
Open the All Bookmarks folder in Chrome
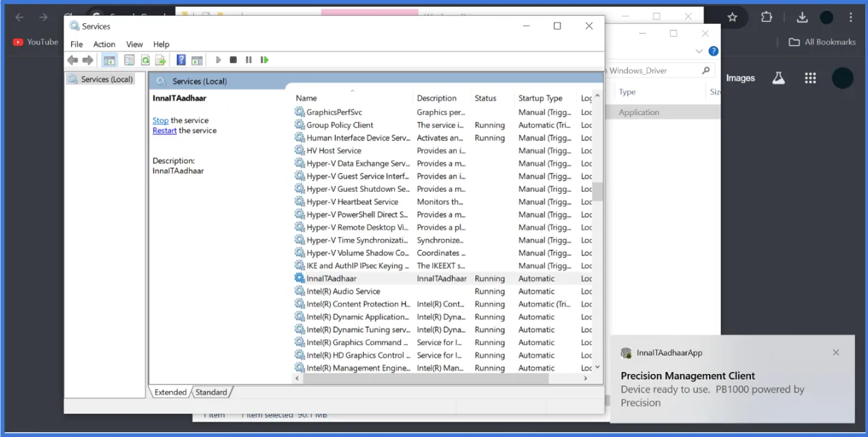823,42
